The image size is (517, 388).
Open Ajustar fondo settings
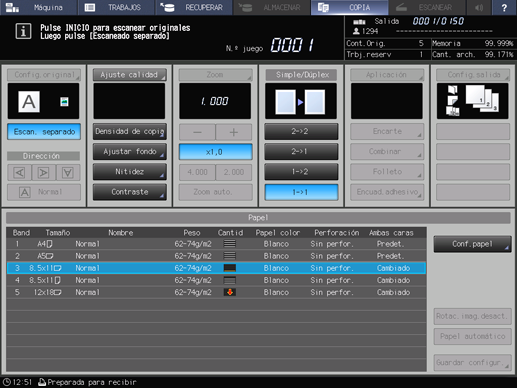(x=130, y=152)
